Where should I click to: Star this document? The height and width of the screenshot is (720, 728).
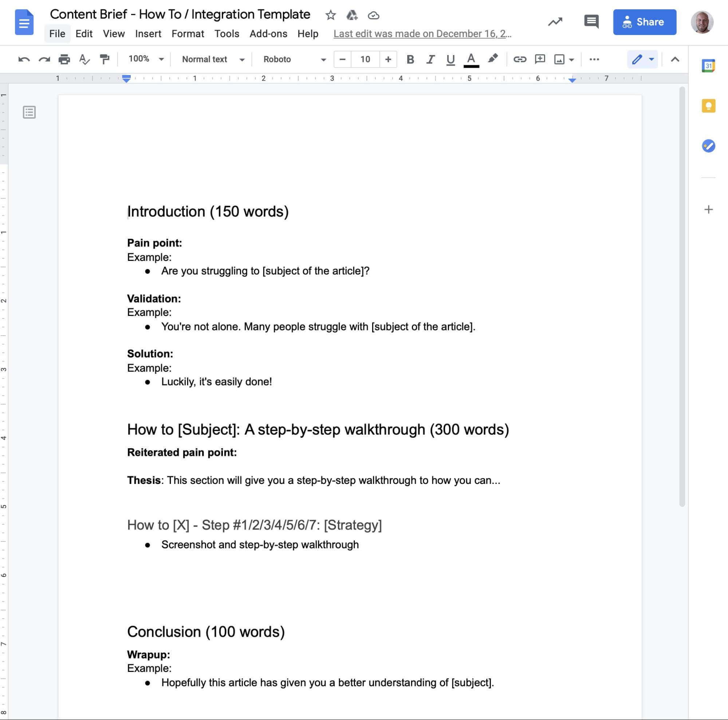pos(330,15)
